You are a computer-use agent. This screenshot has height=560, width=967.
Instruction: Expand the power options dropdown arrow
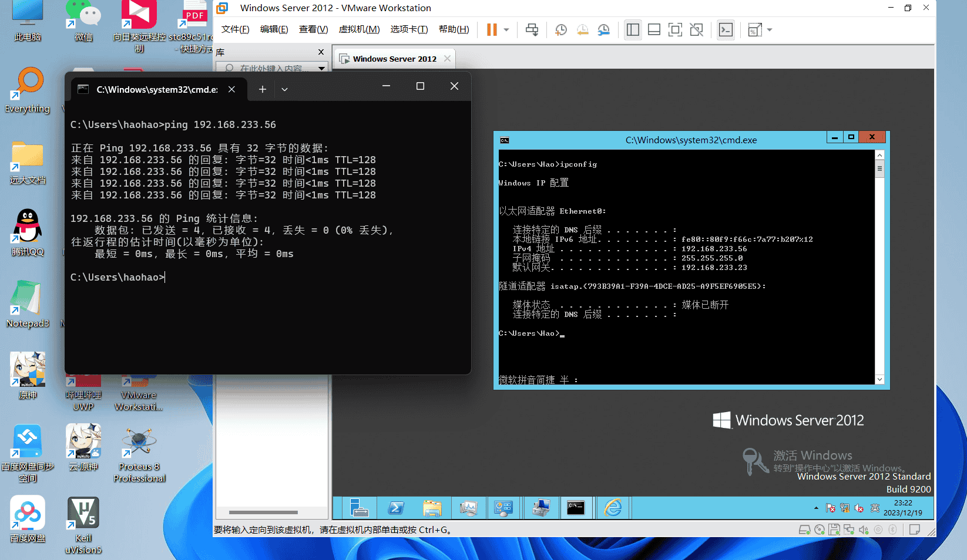pos(506,29)
